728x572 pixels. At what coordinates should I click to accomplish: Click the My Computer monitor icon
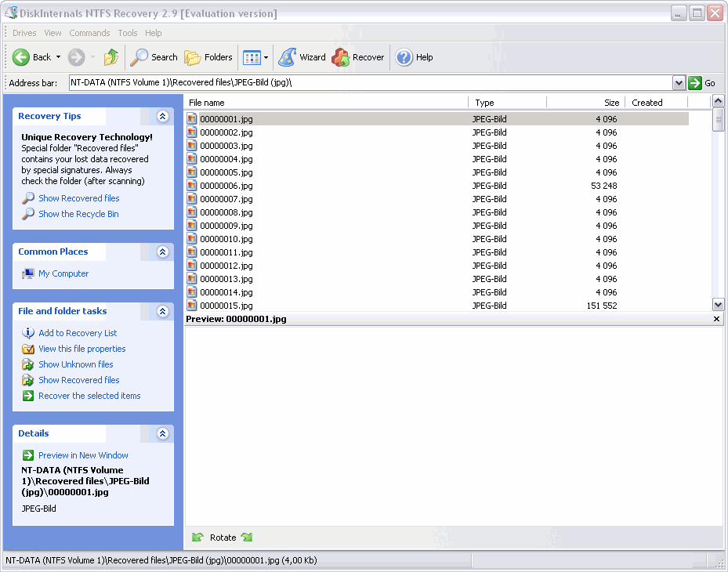click(x=28, y=273)
